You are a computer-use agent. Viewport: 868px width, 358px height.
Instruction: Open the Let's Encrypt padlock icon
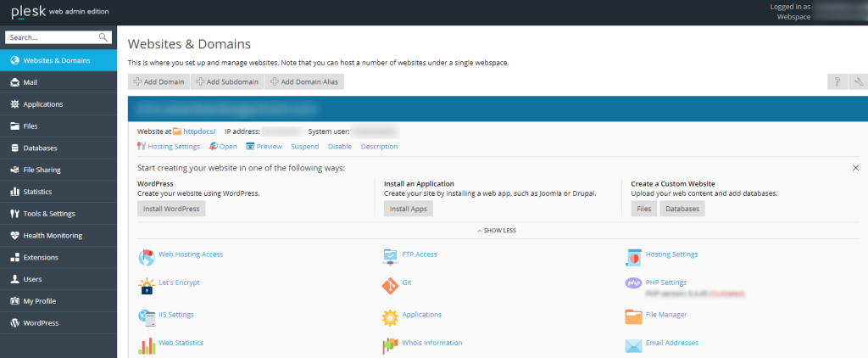tap(146, 286)
